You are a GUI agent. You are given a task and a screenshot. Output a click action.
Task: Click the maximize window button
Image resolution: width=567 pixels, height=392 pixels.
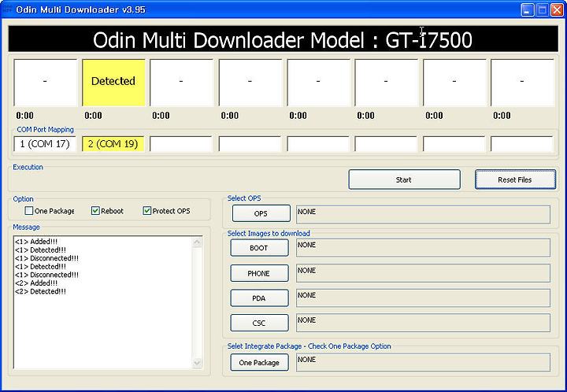(542, 9)
